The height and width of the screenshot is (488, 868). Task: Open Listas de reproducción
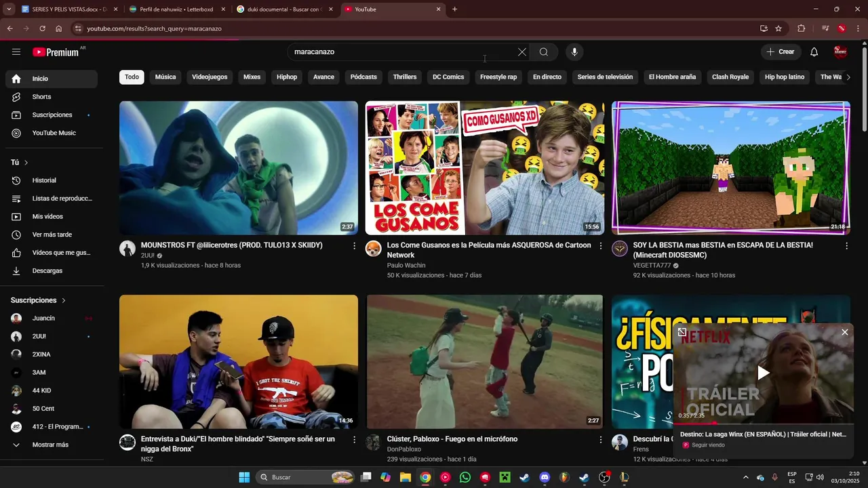(52, 199)
